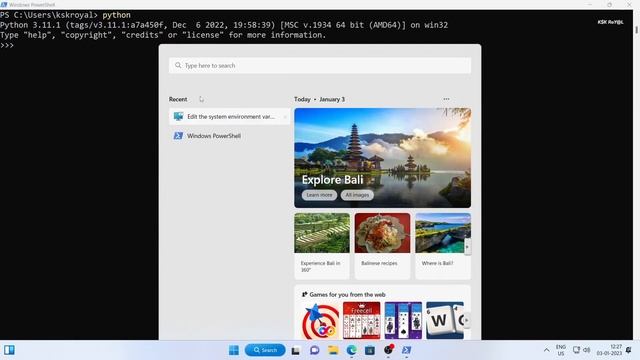
Task: Open the purple solitaire cards game tile
Action: click(403, 321)
